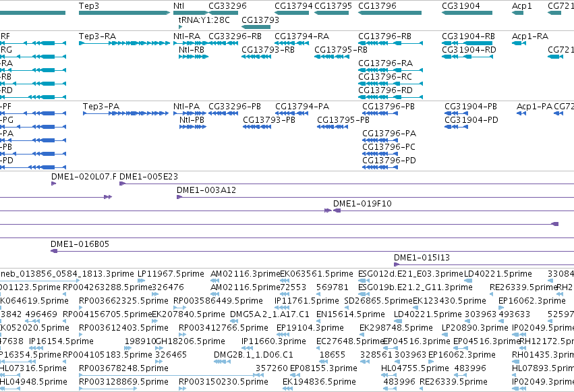Image resolution: width=574 pixels, height=392 pixels.
Task: Select the Ntl-RA transcript label
Action: click(x=187, y=36)
